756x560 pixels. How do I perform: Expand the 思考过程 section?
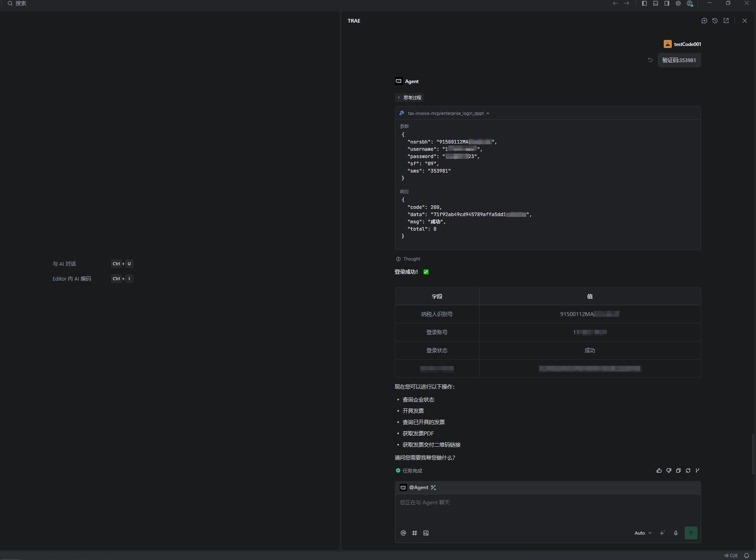(x=409, y=98)
